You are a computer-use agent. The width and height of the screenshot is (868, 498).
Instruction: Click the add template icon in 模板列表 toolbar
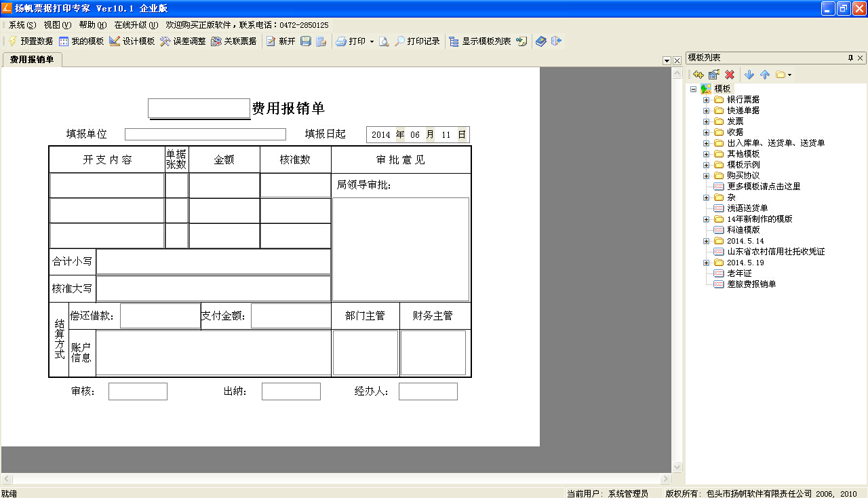[x=698, y=75]
